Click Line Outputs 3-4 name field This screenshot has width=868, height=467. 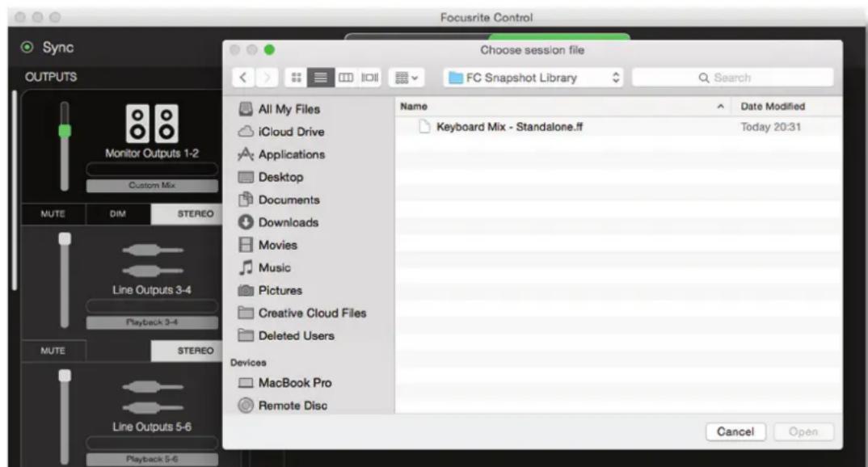pyautogui.click(x=152, y=306)
